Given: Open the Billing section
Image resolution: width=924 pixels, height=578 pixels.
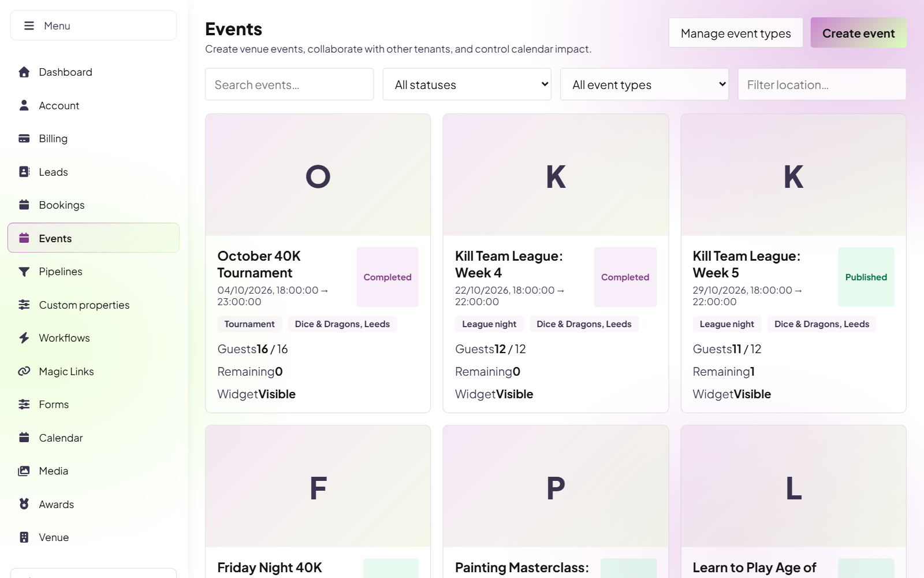Looking at the screenshot, I should (x=94, y=139).
